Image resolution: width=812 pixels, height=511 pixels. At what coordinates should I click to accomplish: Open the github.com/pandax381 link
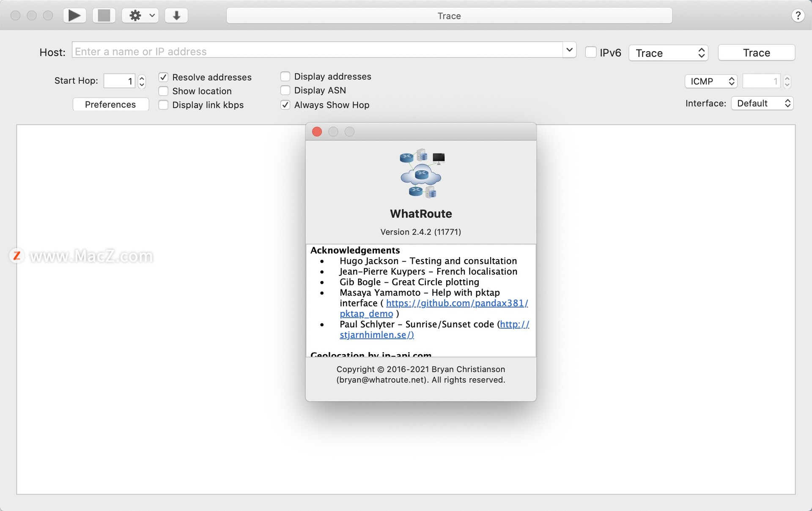457,303
